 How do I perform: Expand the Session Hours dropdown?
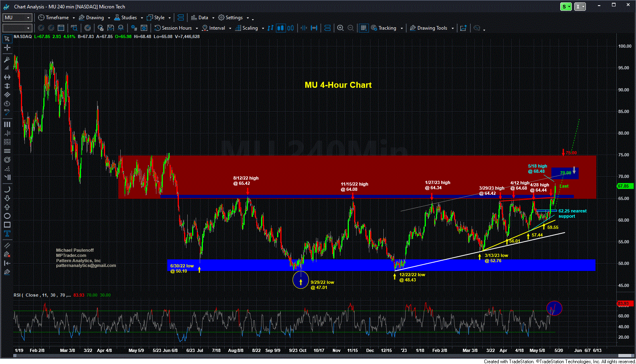point(197,28)
